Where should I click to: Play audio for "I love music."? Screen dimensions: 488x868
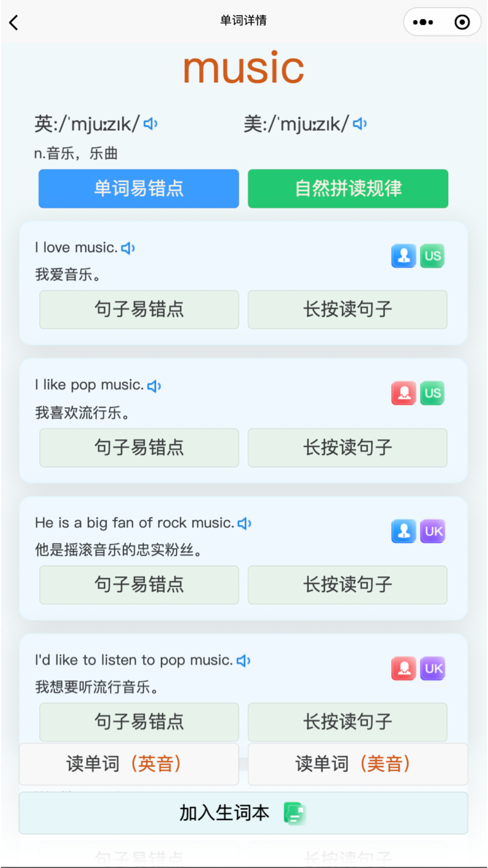[x=128, y=248]
